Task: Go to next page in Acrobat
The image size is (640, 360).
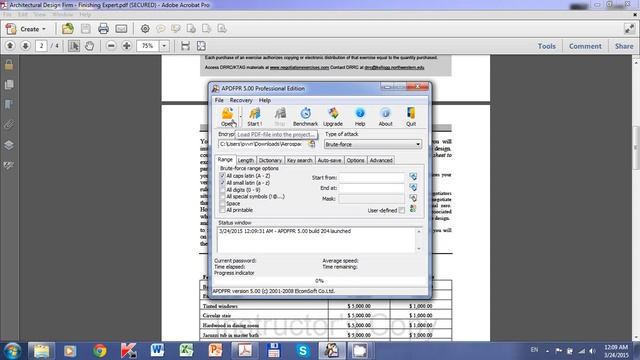Action: (25, 46)
